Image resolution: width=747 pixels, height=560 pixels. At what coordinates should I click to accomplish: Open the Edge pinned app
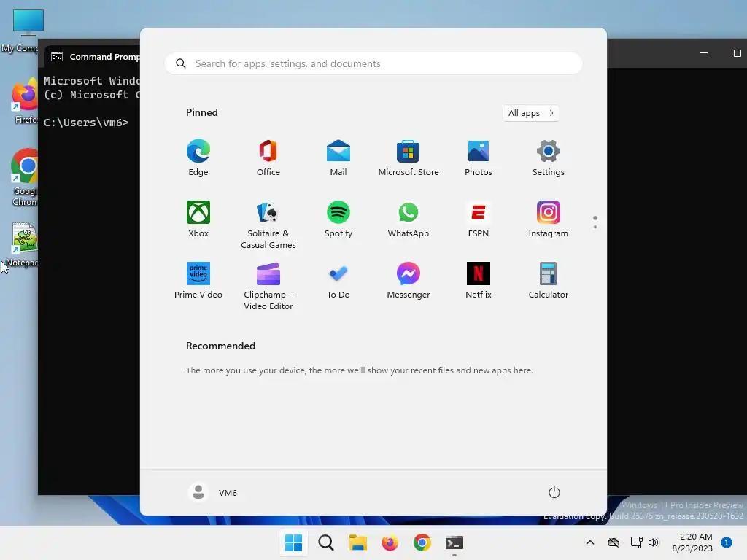tap(198, 158)
